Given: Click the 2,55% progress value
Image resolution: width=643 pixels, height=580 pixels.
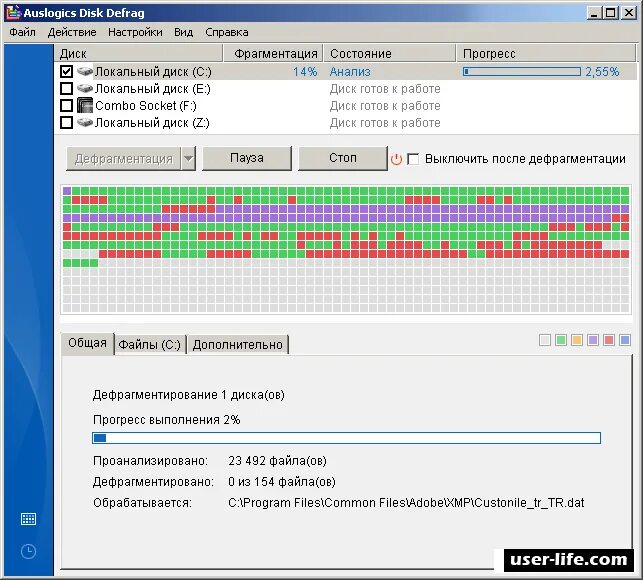Looking at the screenshot, I should click(602, 72).
